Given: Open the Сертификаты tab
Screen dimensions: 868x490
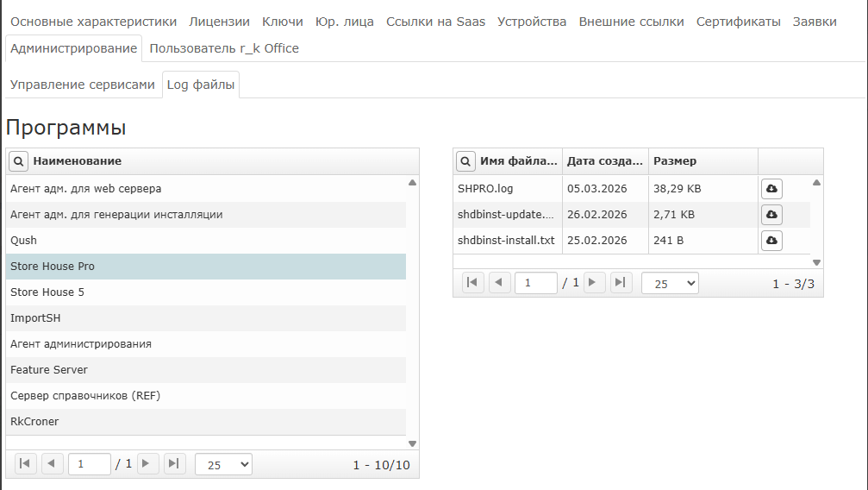Looking at the screenshot, I should click(739, 22).
